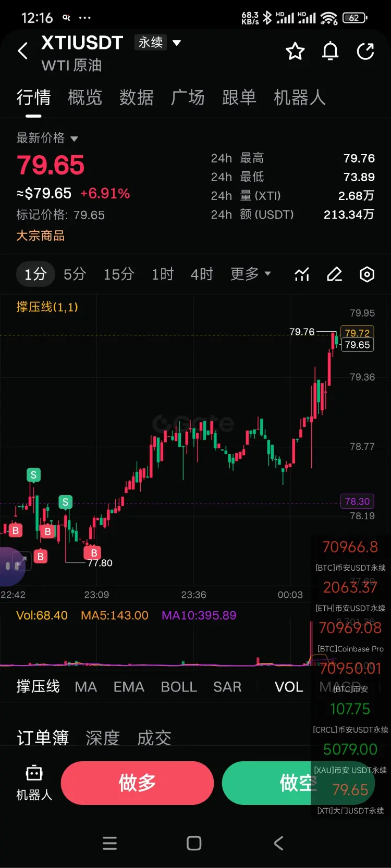Image resolution: width=391 pixels, height=868 pixels.
Task: Tap the 79.65 current price tag on chart
Action: [357, 345]
